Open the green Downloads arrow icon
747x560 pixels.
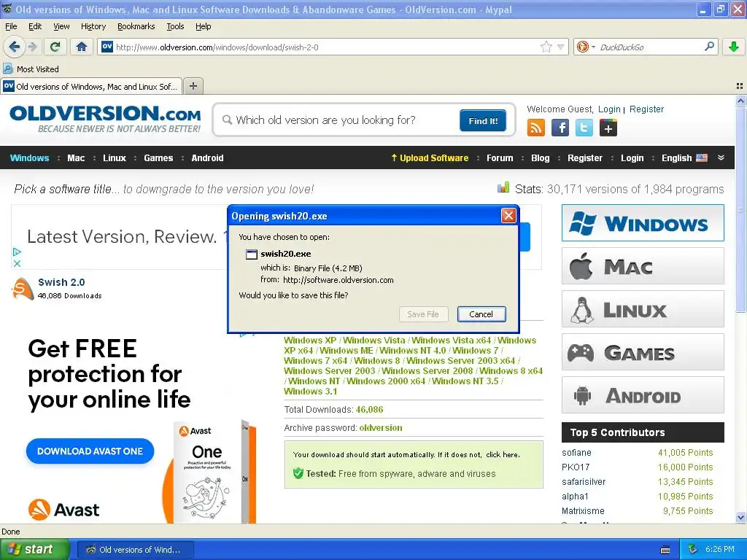click(734, 47)
